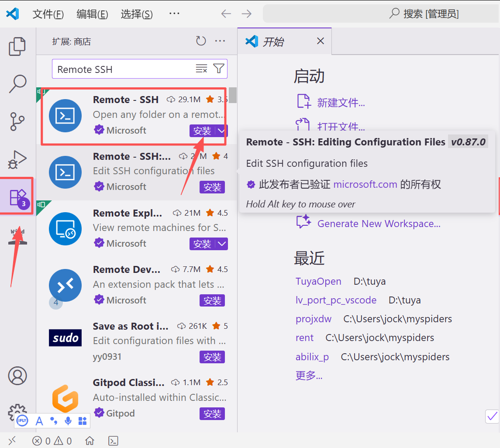Install Remote - SSH: Editing Configuration Files
Viewport: 500px width, 448px height.
212,187
